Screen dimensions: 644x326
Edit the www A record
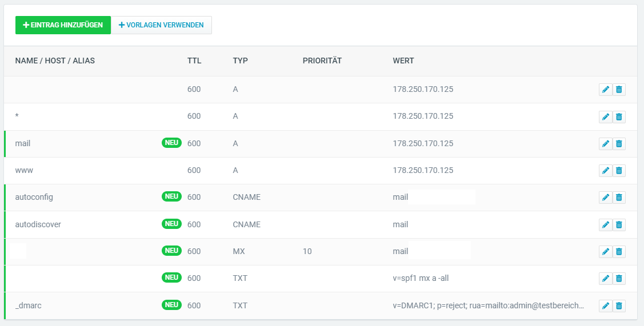click(605, 171)
